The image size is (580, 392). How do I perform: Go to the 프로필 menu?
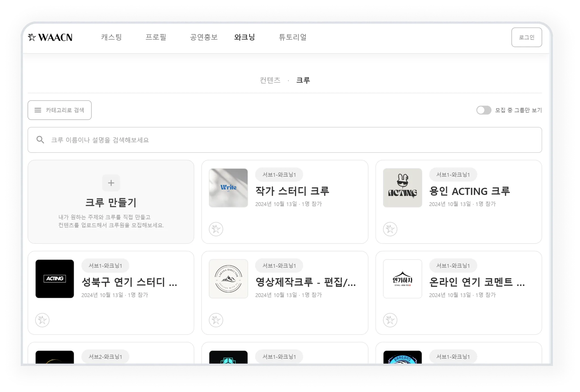pyautogui.click(x=156, y=37)
